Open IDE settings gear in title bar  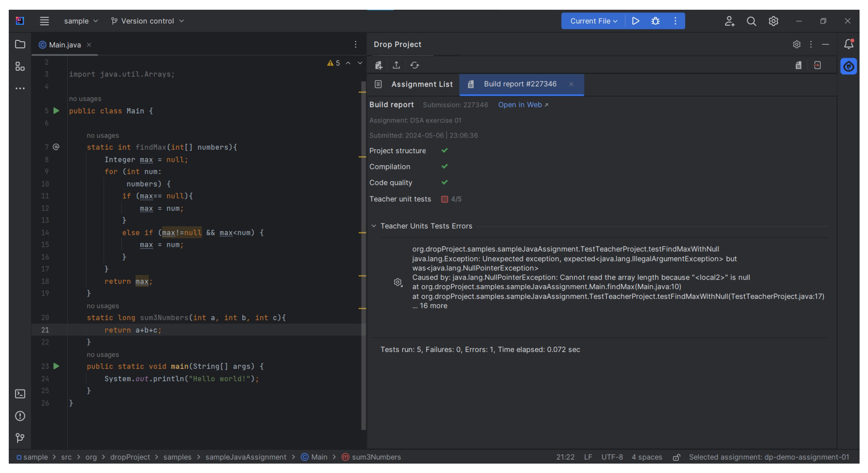(773, 21)
